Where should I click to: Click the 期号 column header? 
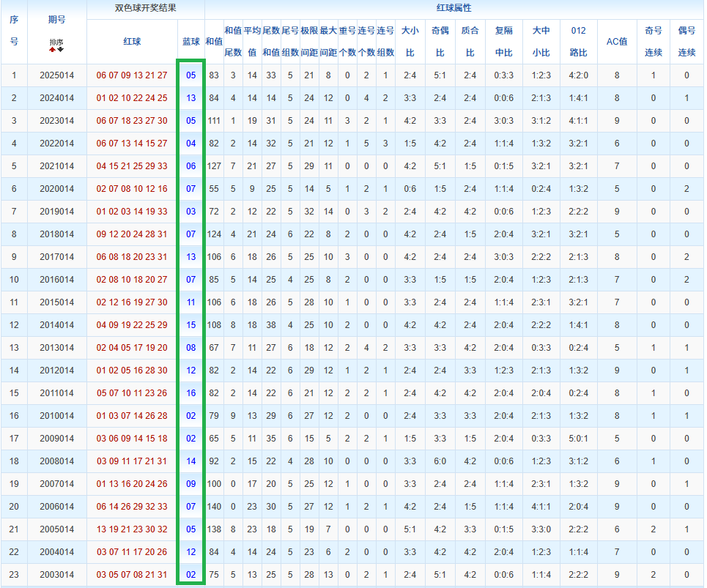coord(56,20)
